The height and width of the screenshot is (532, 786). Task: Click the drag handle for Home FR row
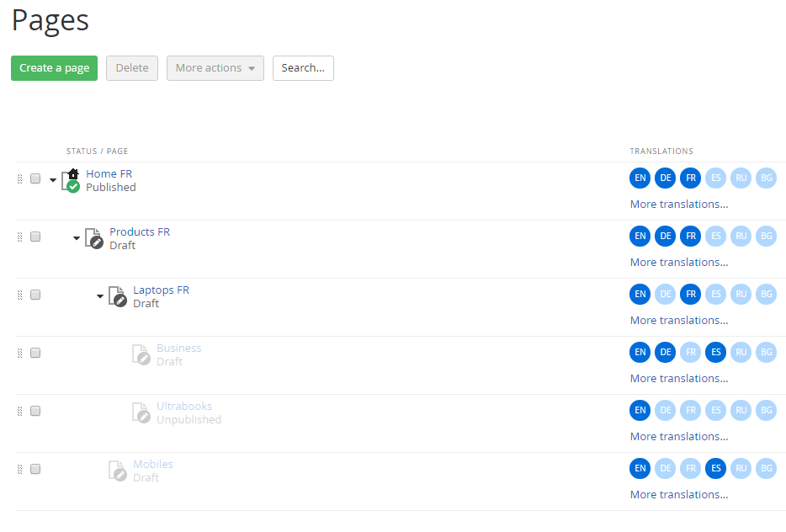coord(20,178)
